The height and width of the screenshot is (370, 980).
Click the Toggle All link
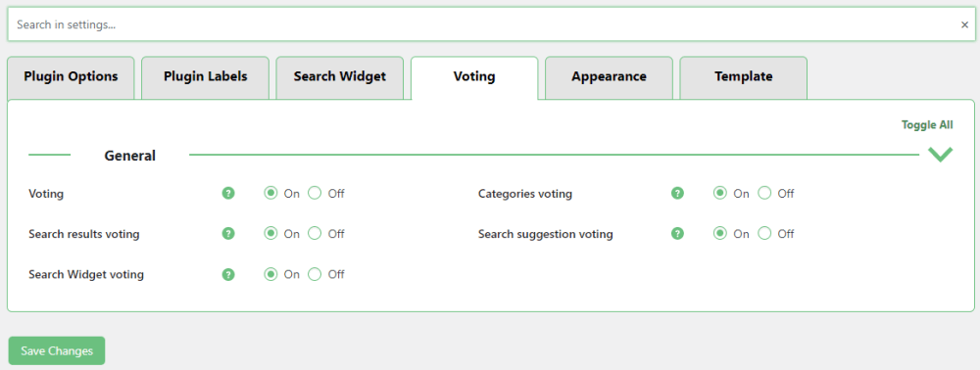click(x=927, y=124)
